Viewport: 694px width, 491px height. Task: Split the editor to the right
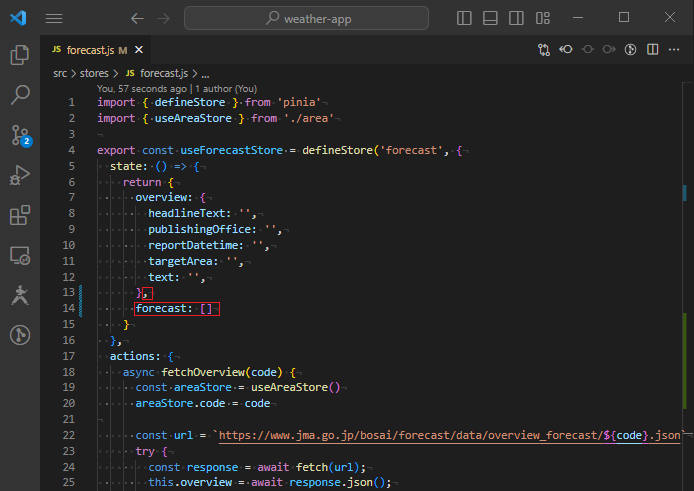coord(652,50)
